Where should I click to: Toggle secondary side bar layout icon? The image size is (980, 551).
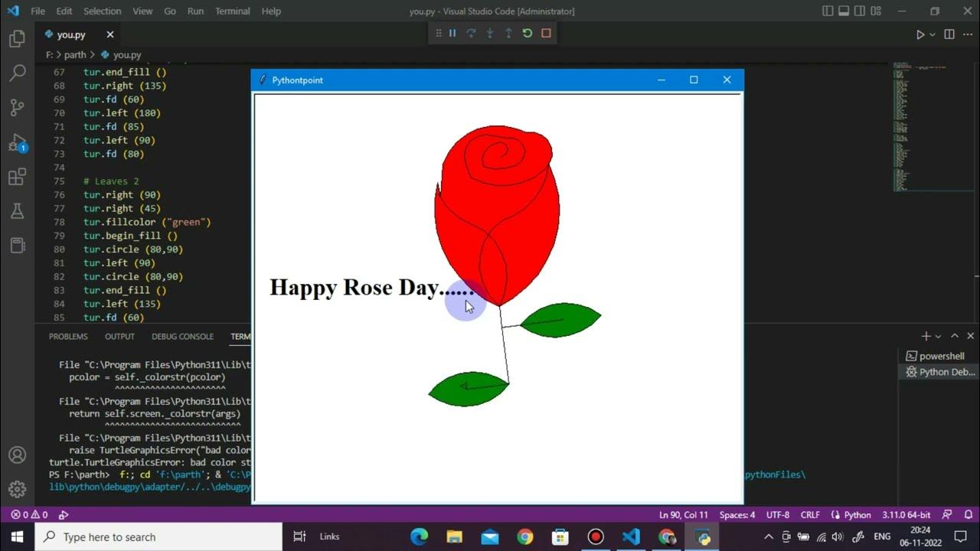tap(860, 11)
